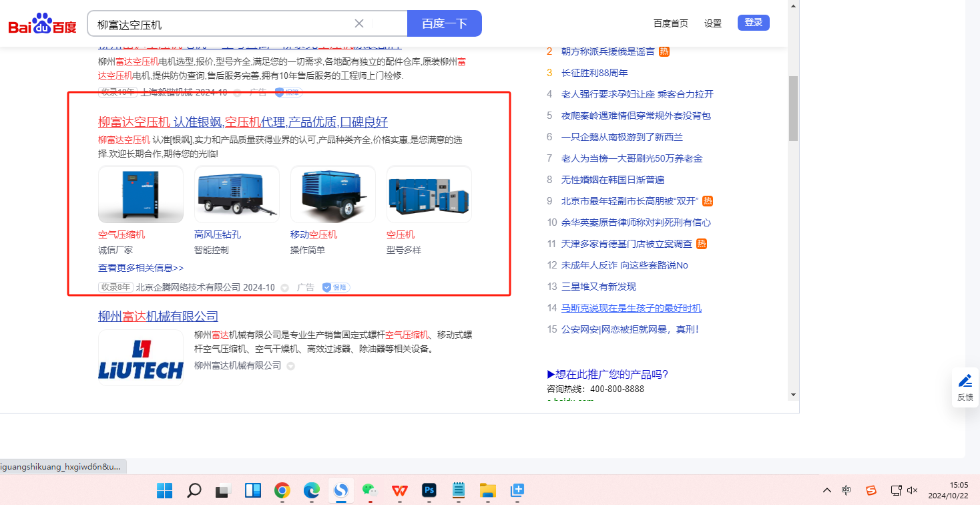This screenshot has height=505, width=980.
Task: Open hot search 无性婚姻在韩国日渐普遍
Action: 613,180
